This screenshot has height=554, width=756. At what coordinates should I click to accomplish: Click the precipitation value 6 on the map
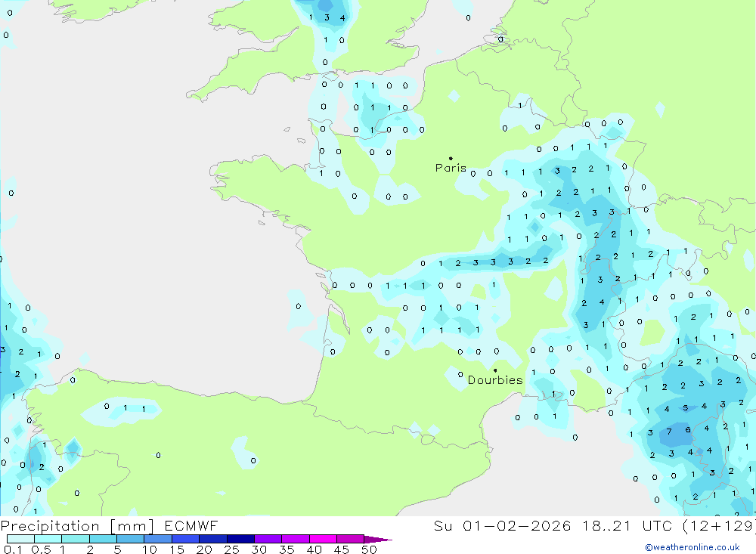point(688,429)
